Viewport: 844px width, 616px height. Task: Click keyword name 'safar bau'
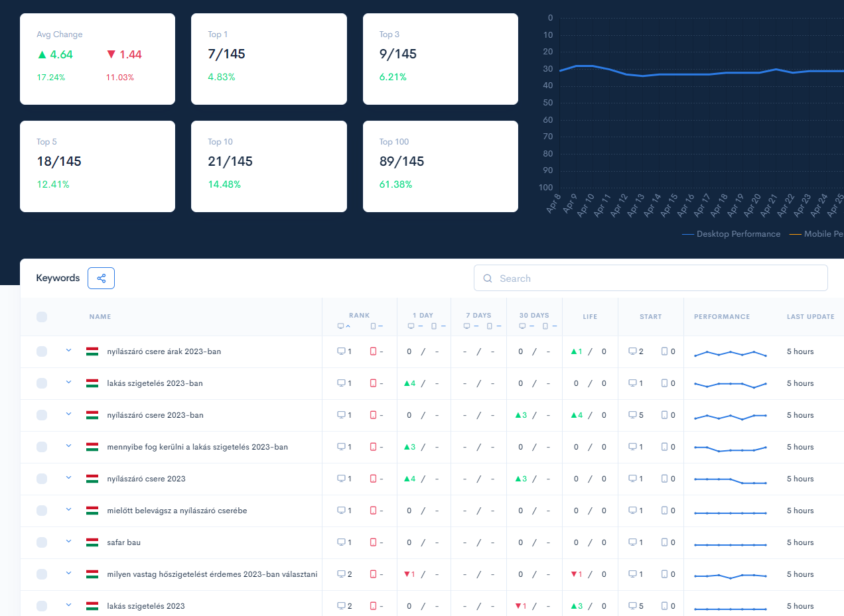click(x=124, y=542)
